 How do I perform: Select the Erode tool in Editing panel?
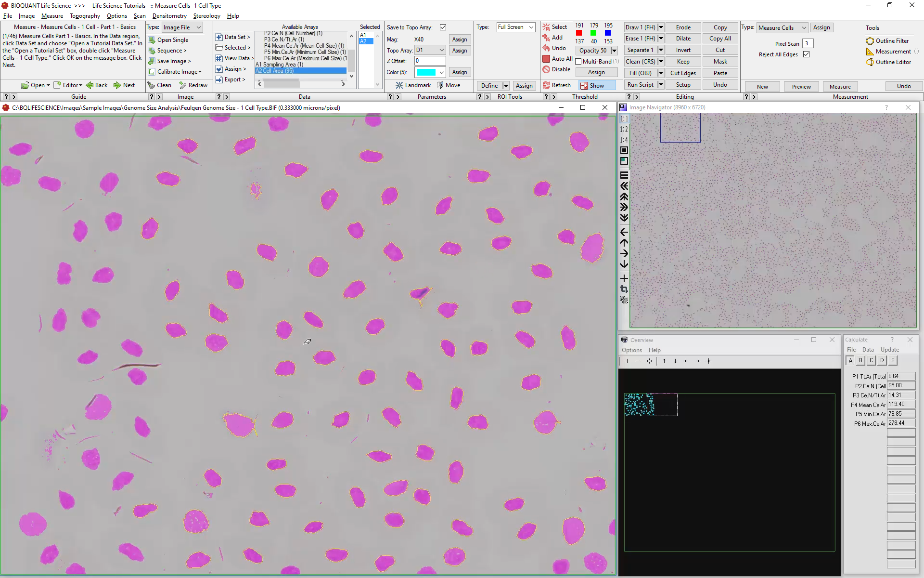[681, 27]
